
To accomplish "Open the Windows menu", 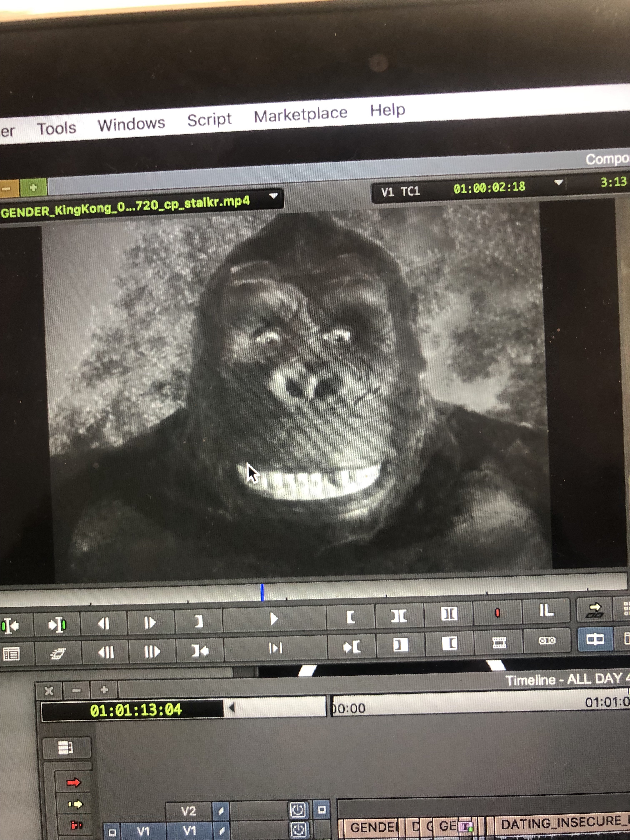I will coord(131,124).
